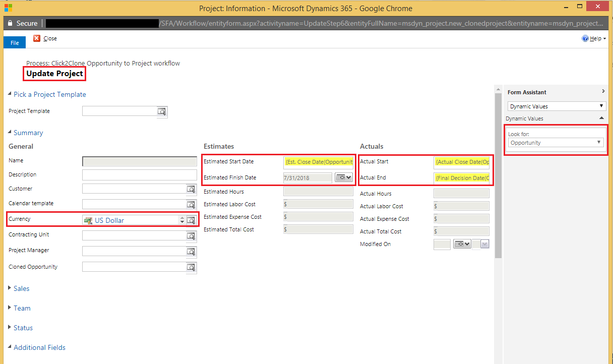Click the US Dollar currency icon
This screenshot has width=613, height=364.
(x=88, y=220)
